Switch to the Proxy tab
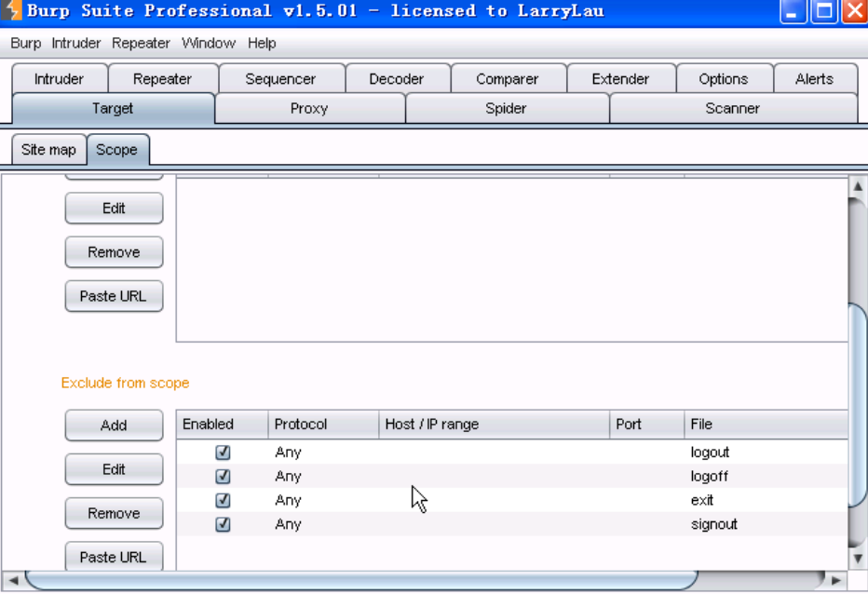This screenshot has width=868, height=594. click(x=309, y=109)
